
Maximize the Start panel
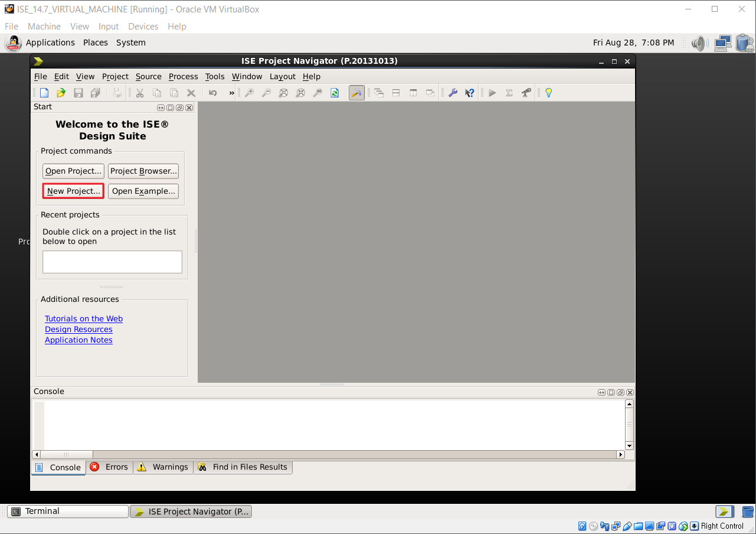[x=170, y=108]
